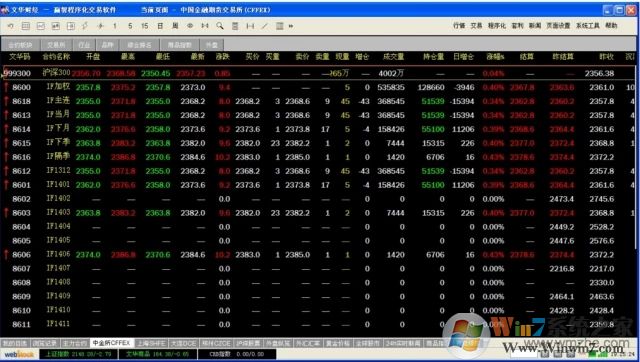640x362 pixels.
Task: Select the 主力合约 bottom tab
Action: [75, 343]
